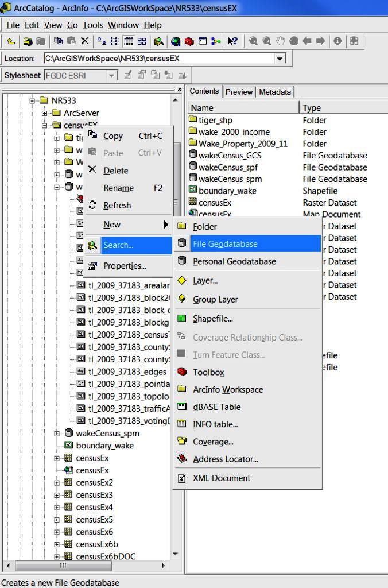Choose Delete in the context menu

click(x=128, y=171)
